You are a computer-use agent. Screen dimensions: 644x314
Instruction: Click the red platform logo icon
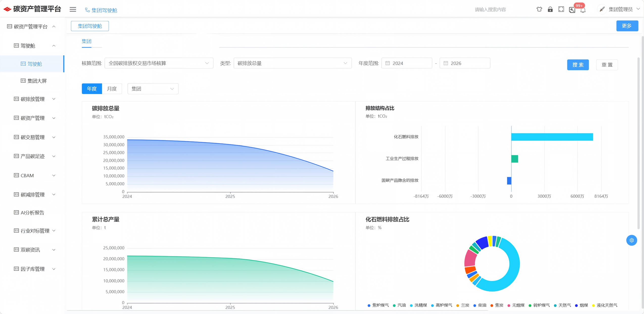pyautogui.click(x=7, y=9)
